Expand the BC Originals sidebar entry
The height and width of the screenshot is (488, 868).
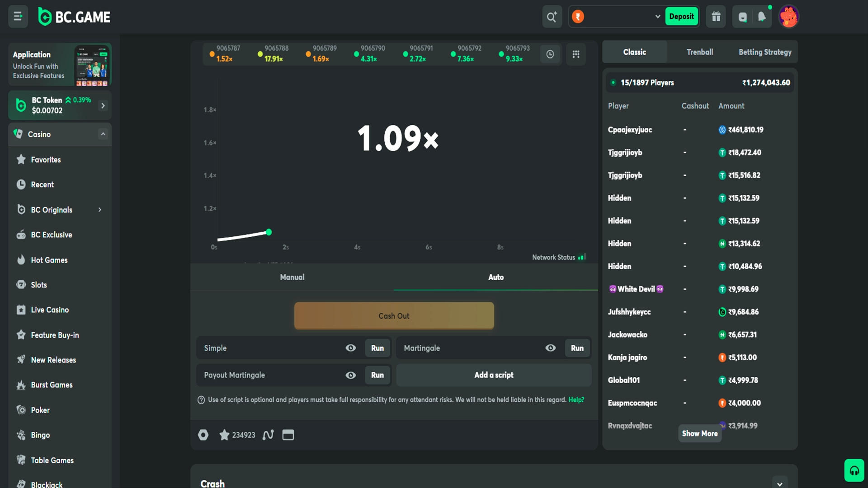point(99,209)
